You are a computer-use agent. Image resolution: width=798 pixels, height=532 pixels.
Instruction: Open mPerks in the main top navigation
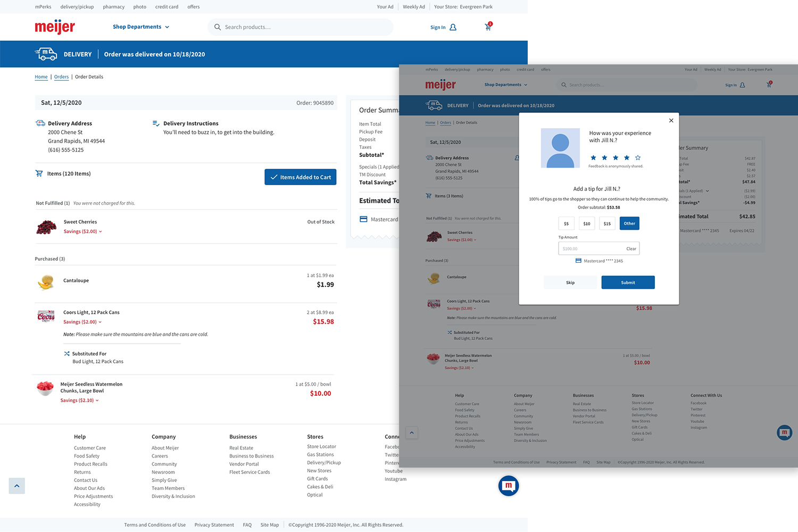pos(43,7)
